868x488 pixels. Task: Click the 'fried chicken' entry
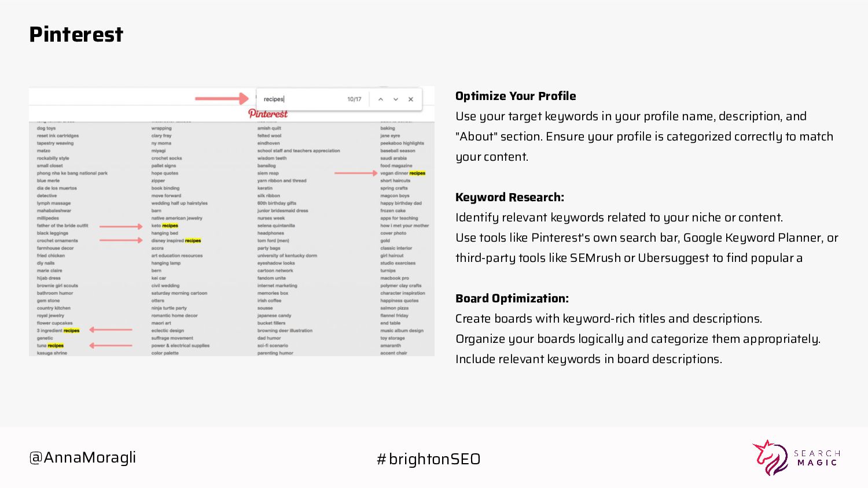(51, 256)
